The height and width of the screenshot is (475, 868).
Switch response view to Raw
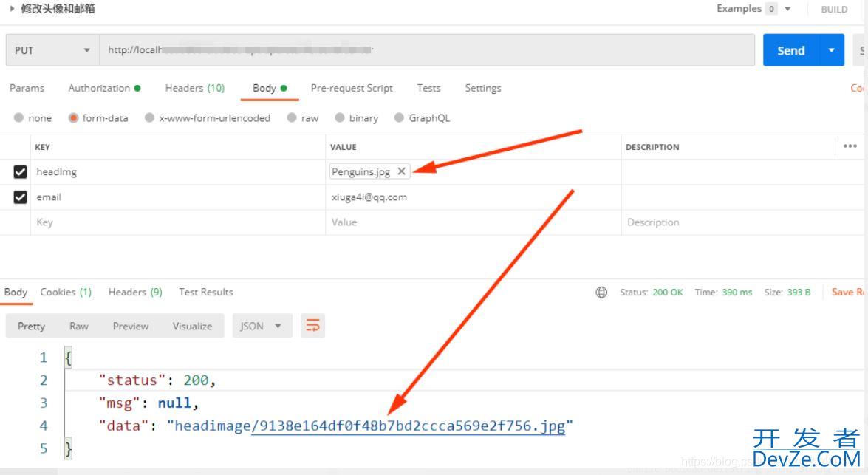(x=78, y=326)
